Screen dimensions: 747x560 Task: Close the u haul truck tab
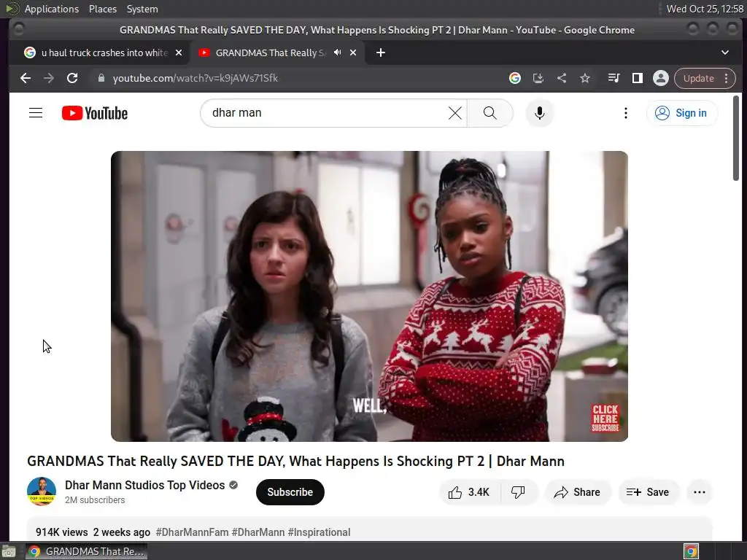179,52
